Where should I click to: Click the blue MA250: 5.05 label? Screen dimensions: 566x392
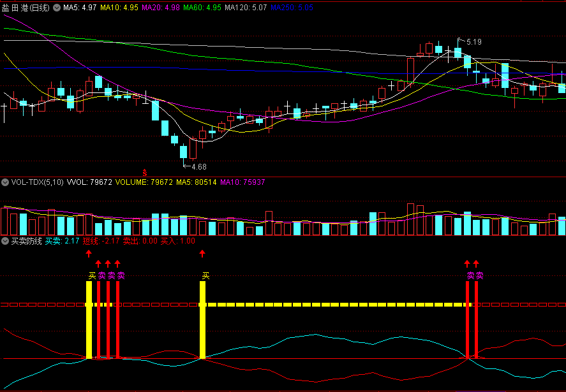[292, 8]
